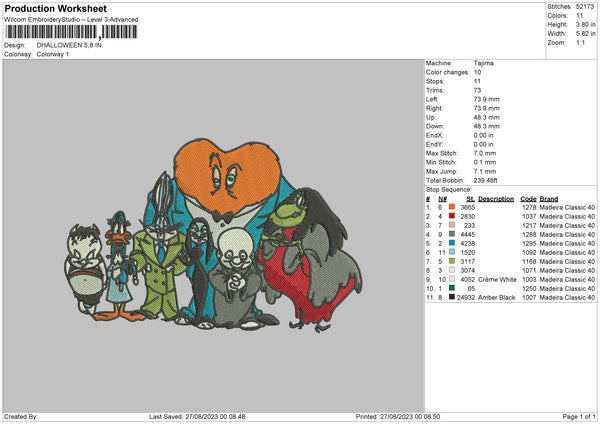
Task: Pick the dark green swatch, code 1250
Action: click(452, 288)
